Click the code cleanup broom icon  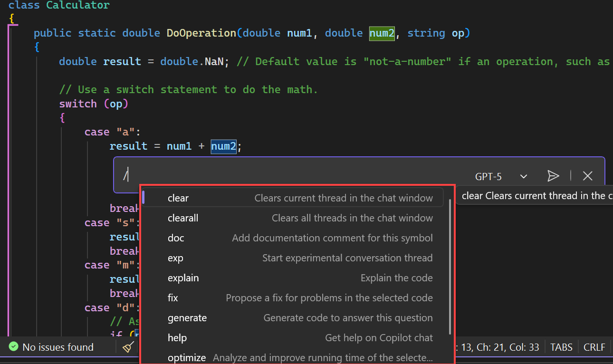pos(127,347)
